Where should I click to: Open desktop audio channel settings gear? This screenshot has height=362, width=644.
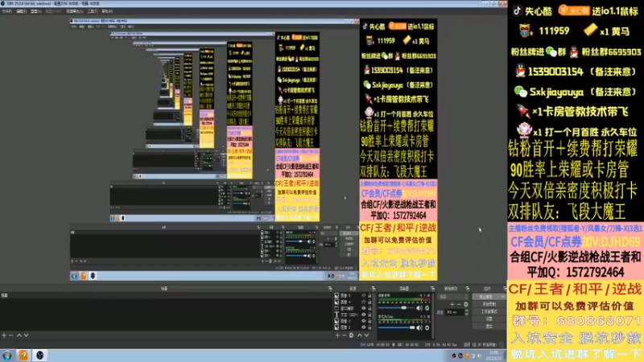click(x=427, y=308)
